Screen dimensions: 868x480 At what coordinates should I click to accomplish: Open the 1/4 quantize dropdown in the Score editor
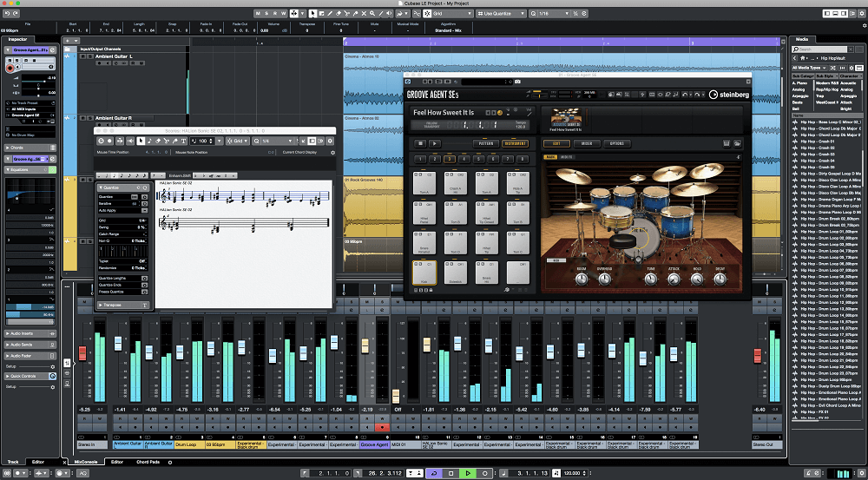(277, 141)
